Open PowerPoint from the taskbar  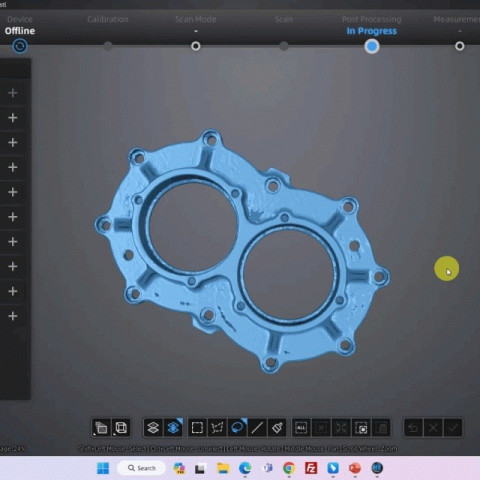pyautogui.click(x=355, y=468)
